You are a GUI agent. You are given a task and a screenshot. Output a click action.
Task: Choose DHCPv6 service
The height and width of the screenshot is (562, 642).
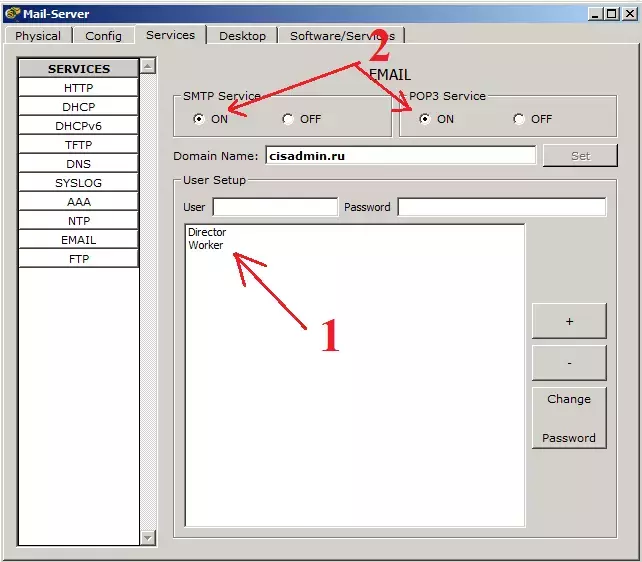pyautogui.click(x=79, y=125)
